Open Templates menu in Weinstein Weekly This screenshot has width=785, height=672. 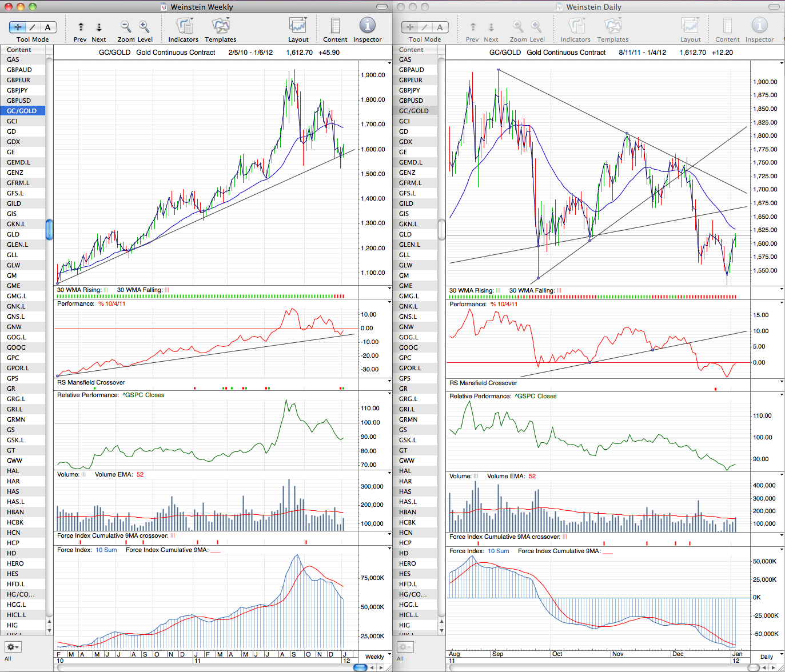coord(221,26)
